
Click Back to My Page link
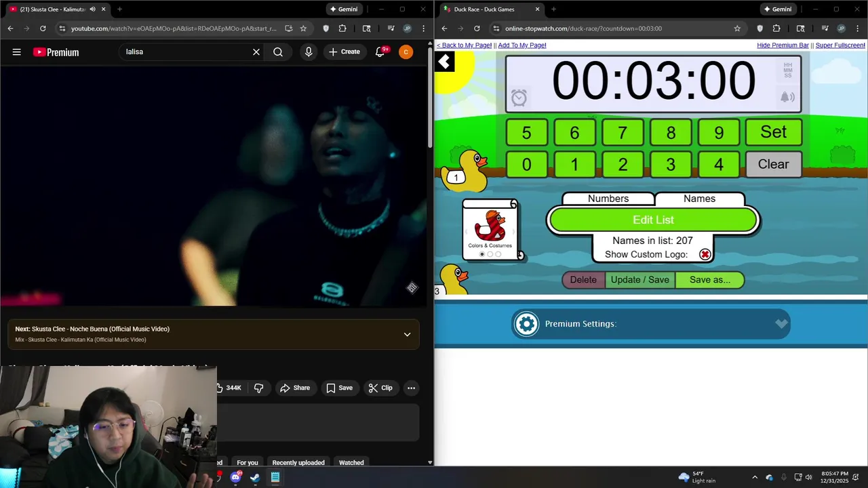tap(464, 45)
